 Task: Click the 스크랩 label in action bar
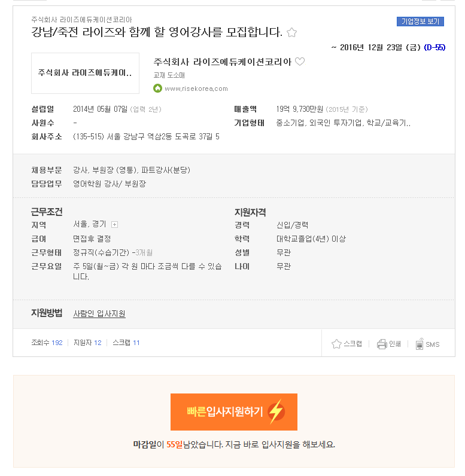point(352,344)
